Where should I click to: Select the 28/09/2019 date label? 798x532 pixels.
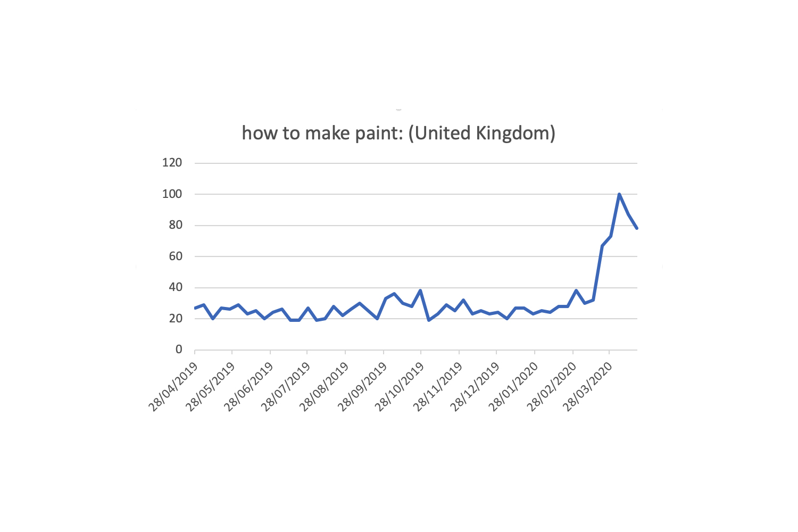pyautogui.click(x=362, y=387)
